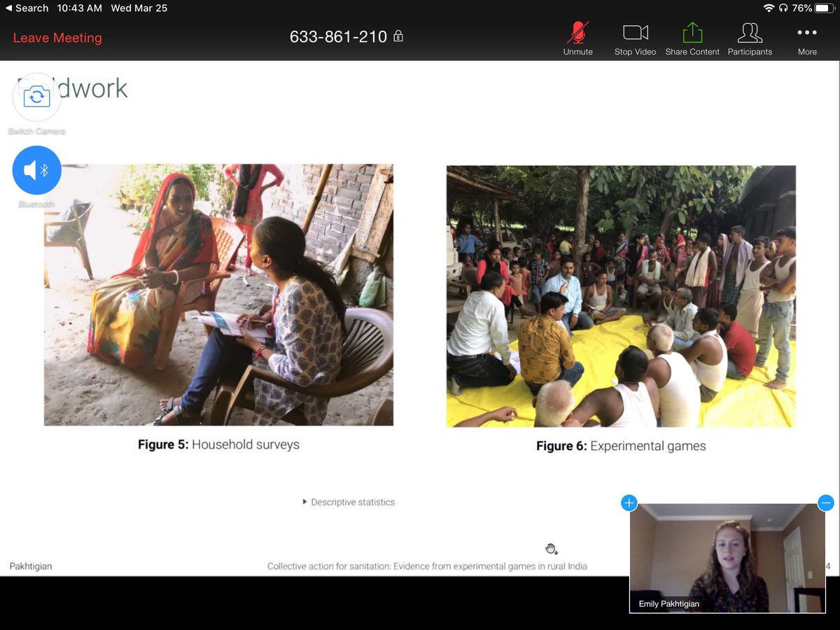The width and height of the screenshot is (840, 630).
Task: Expand self-view thumbnail with plus button
Action: click(629, 503)
